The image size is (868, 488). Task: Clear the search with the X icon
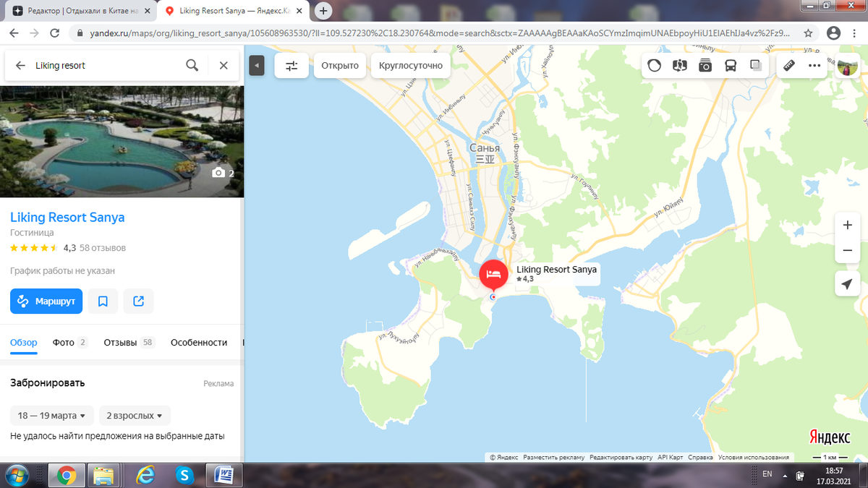coord(224,65)
